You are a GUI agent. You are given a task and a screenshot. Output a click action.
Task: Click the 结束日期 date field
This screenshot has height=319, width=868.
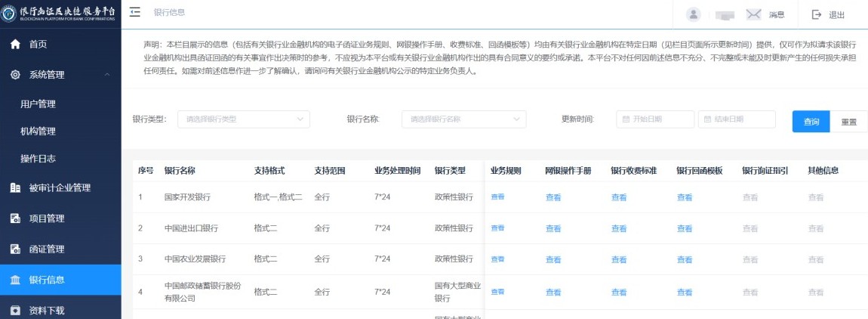(736, 119)
